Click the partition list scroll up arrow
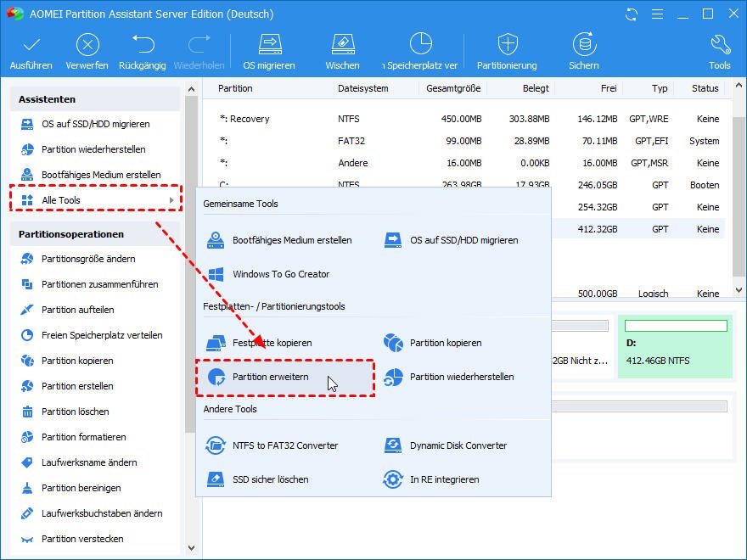 [739, 87]
